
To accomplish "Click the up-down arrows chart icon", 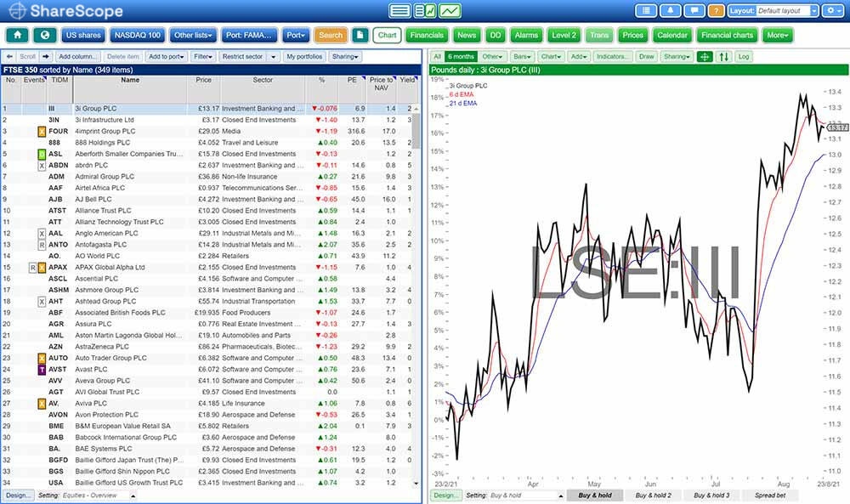I will pyautogui.click(x=723, y=57).
